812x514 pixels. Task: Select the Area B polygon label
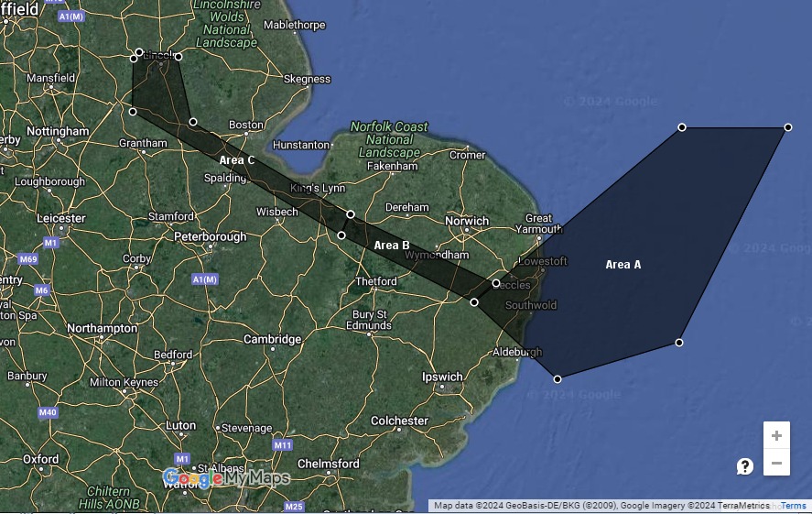click(392, 246)
